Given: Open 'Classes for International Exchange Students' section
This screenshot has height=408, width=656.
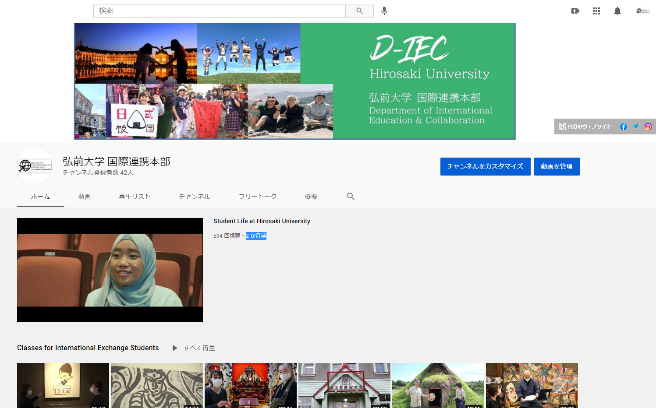Looking at the screenshot, I should point(88,348).
